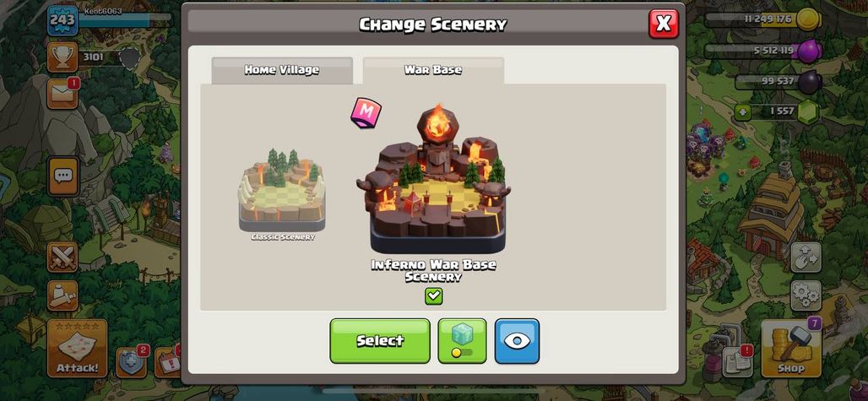This screenshot has height=401, width=868.
Task: Tap the shield with plus icon
Action: coord(131,363)
